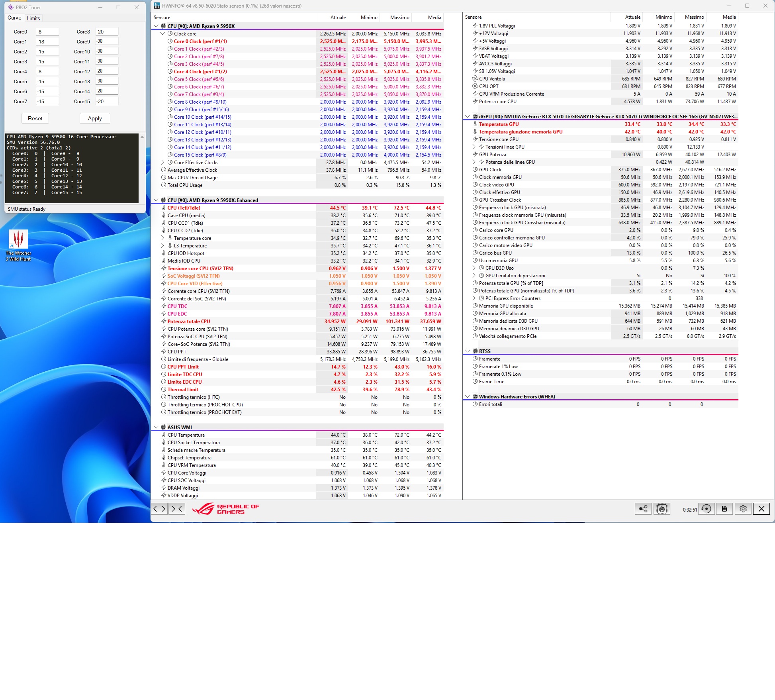Click the icon beside GPU Clock row
Viewport: 775px width, 700px height.
(x=475, y=170)
